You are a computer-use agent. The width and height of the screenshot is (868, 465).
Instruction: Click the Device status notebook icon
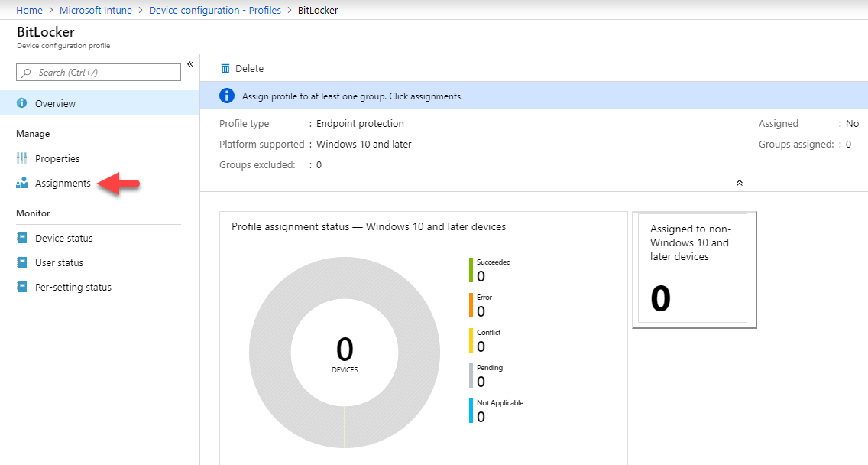click(21, 239)
